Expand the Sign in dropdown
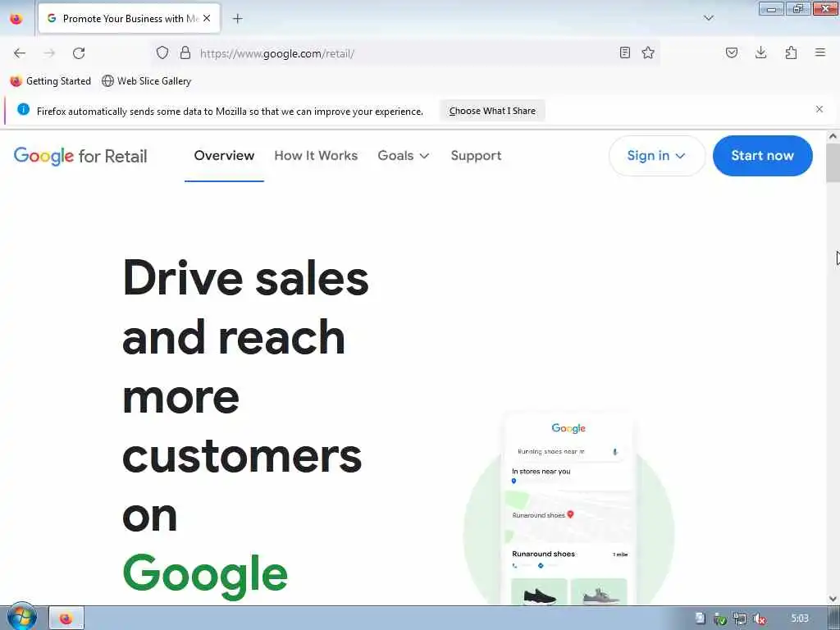Viewport: 840px width, 630px height. 657,156
